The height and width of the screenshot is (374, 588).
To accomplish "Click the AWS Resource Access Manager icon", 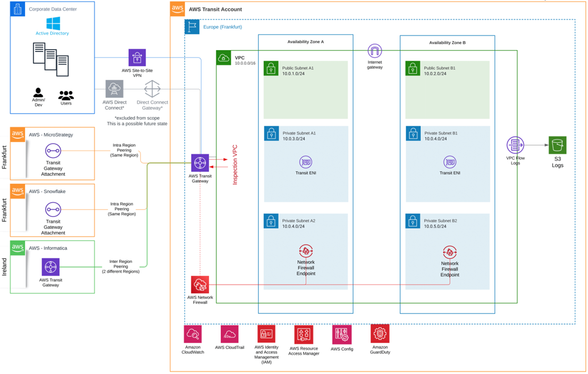I will click(304, 334).
